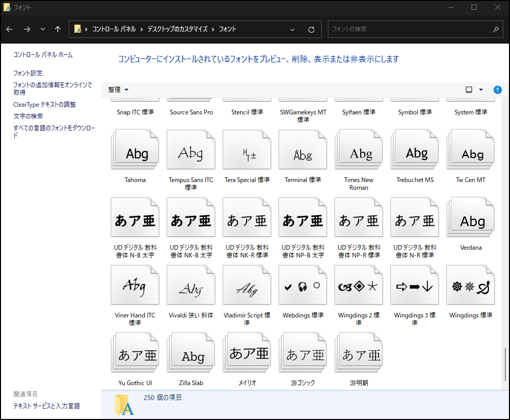Open 文字の検索 link

28,116
